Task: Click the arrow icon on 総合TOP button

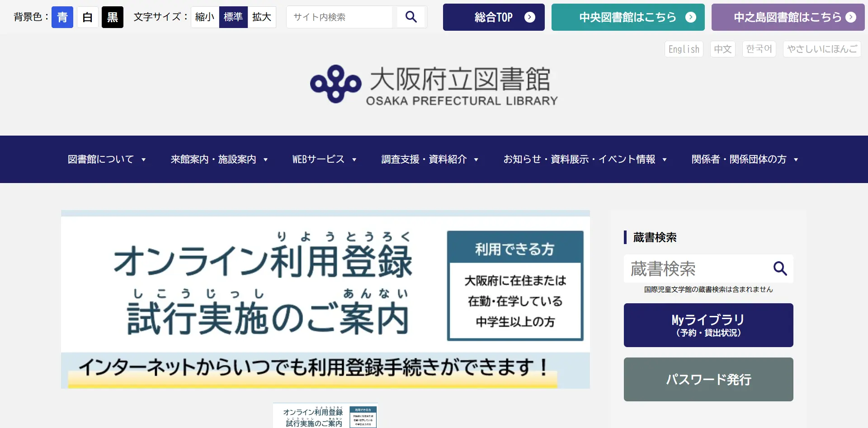Action: pos(529,17)
